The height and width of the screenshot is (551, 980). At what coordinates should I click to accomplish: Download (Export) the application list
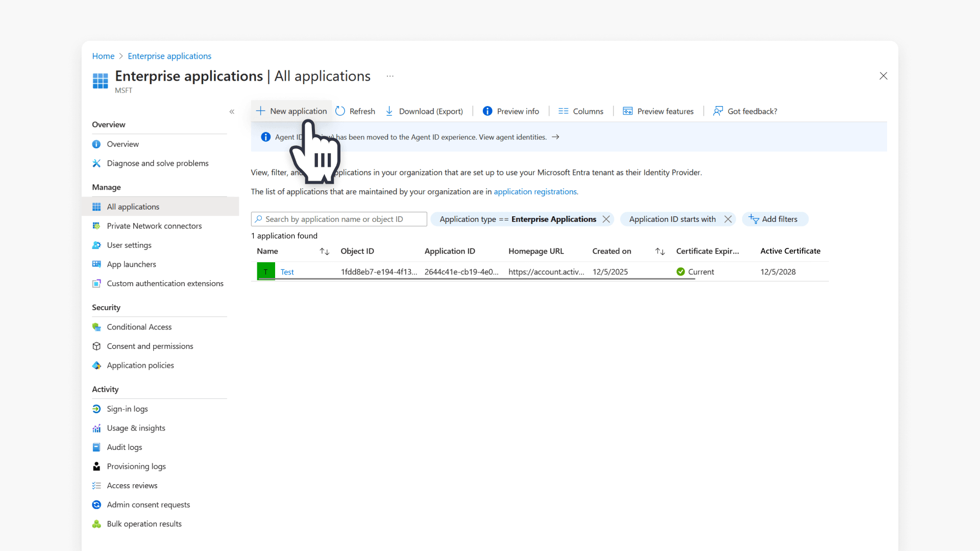[x=424, y=111]
